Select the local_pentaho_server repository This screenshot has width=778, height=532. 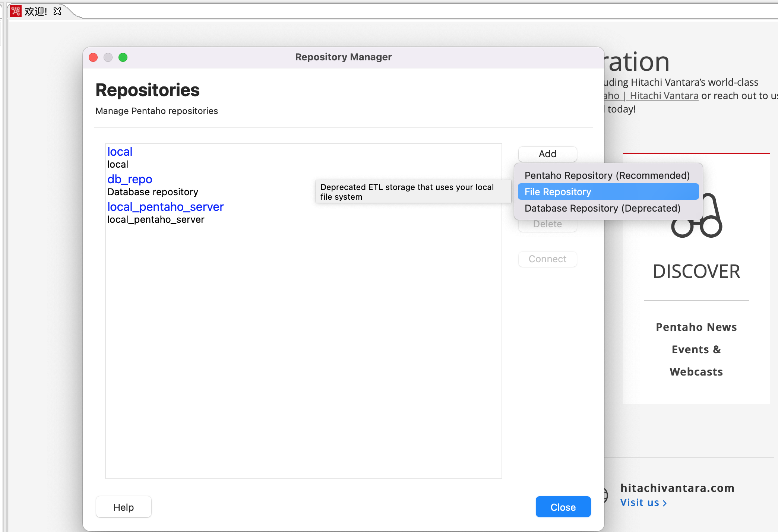165,207
